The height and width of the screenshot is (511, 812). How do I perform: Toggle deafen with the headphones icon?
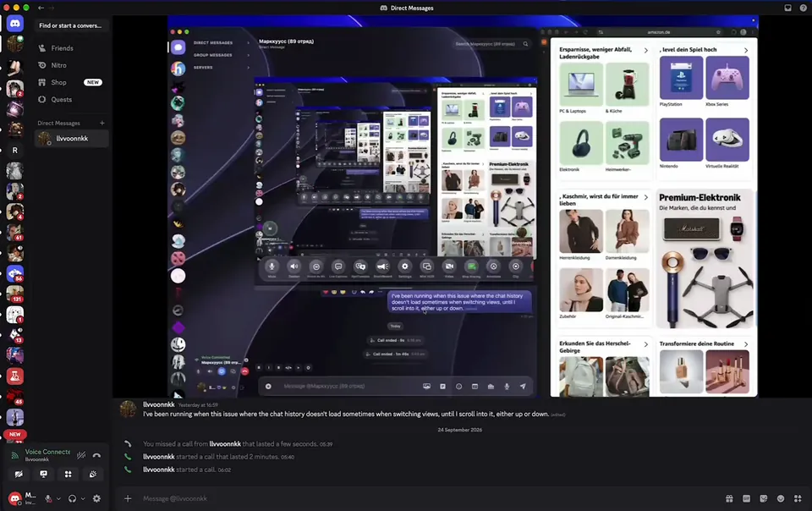(72, 498)
